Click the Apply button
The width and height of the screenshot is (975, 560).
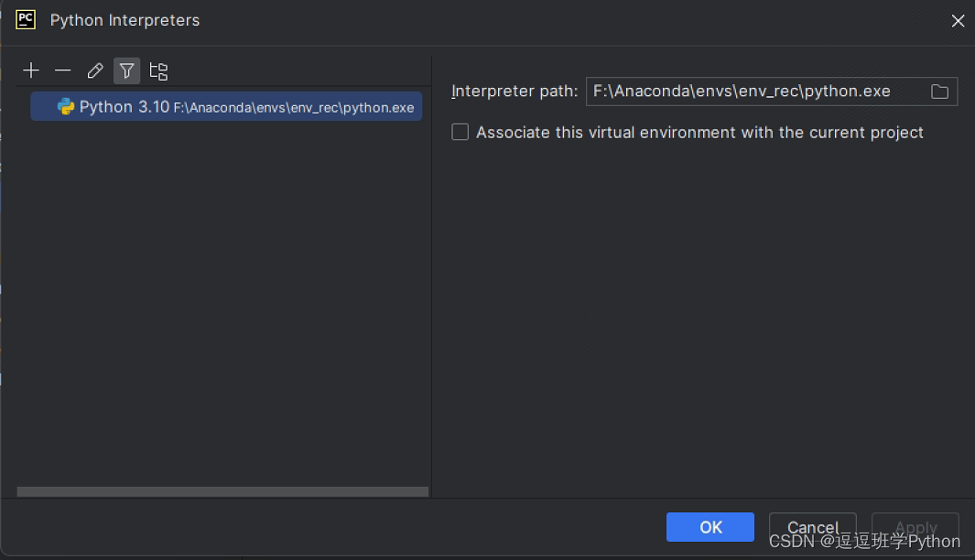[915, 527]
